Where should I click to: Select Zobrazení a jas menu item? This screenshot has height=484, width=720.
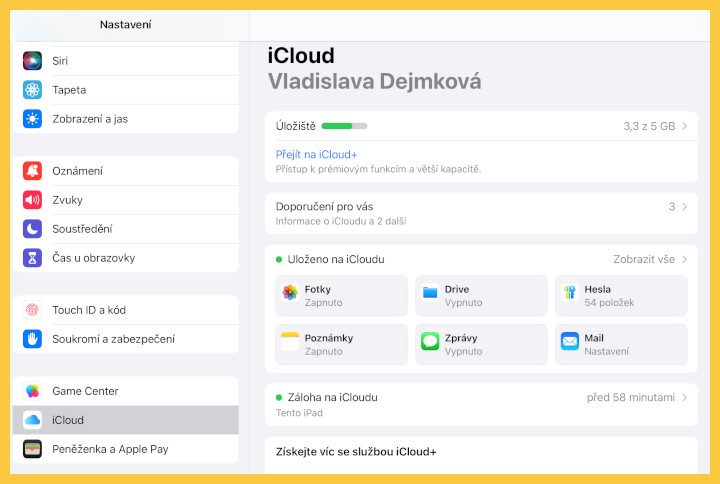pos(90,119)
